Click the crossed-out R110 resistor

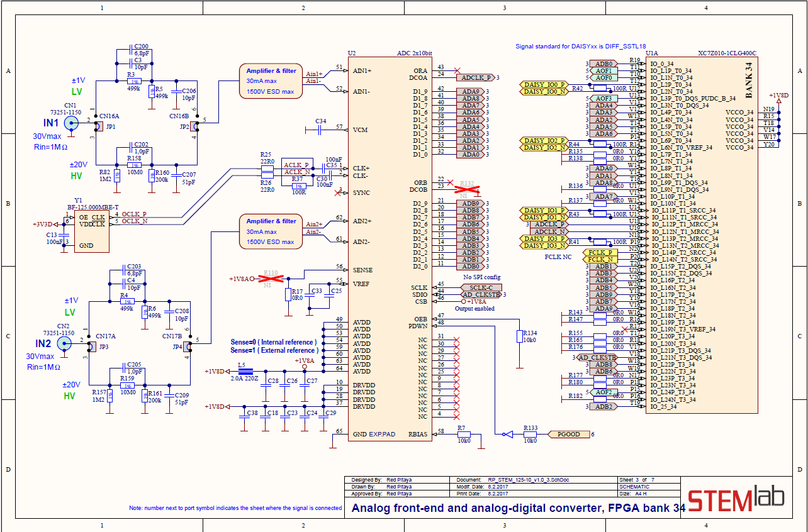click(271, 278)
